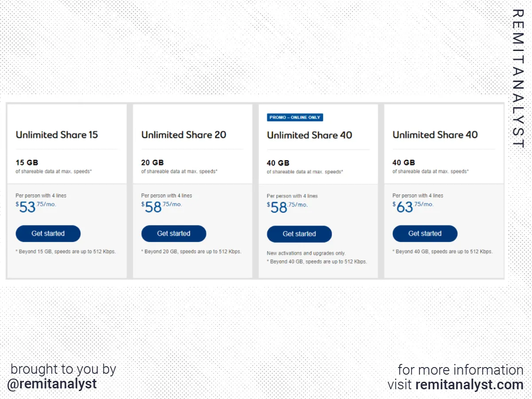Image resolution: width=532 pixels, height=399 pixels.
Task: Click the $58.75/mo. price under Share 20
Action: point(161,206)
